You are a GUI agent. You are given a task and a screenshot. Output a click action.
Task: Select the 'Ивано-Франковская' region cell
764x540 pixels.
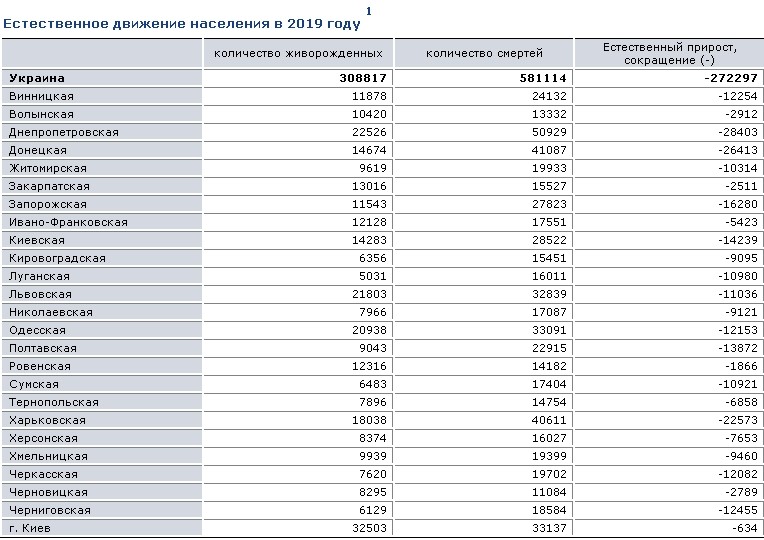68,222
